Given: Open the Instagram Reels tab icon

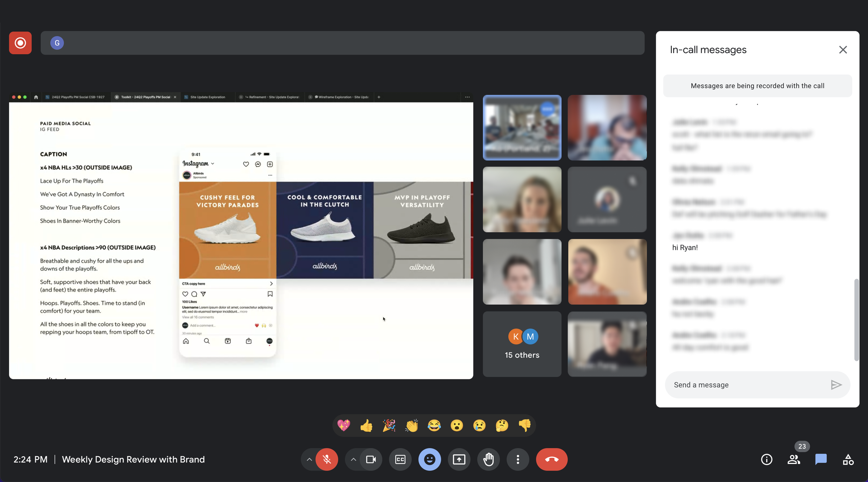Looking at the screenshot, I should pos(228,341).
